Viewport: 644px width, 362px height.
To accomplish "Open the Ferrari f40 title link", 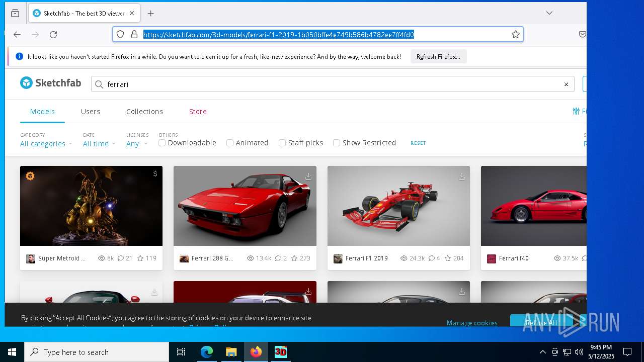I will [514, 258].
